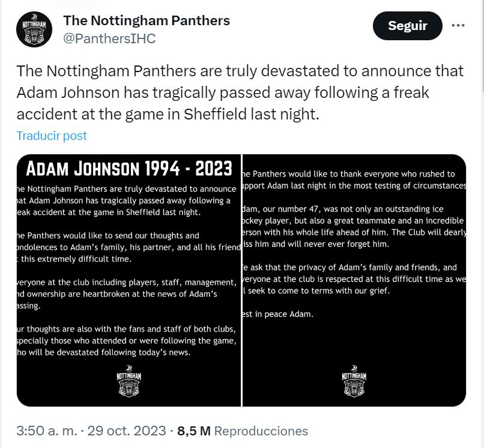The image size is (484, 448).
Task: Click the Panthers emblem atop the tribute graphic
Action: pos(129,381)
